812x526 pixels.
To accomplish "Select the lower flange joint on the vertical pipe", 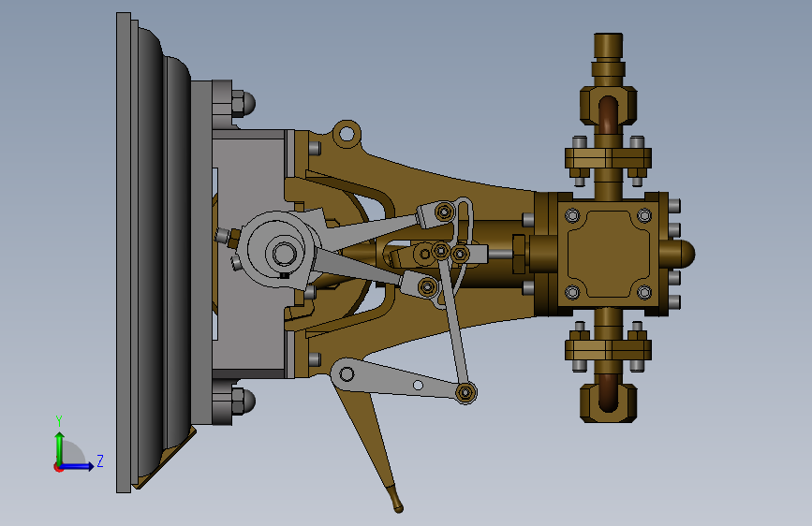I will [x=608, y=350].
